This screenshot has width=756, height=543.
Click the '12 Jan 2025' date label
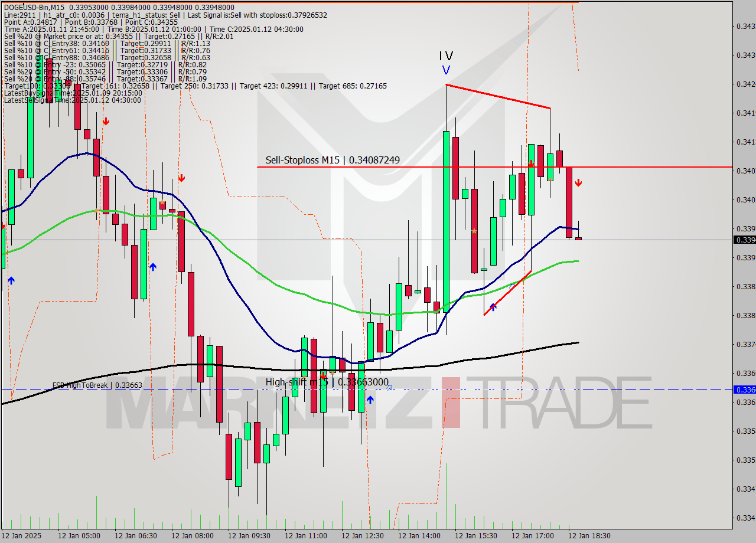22,536
